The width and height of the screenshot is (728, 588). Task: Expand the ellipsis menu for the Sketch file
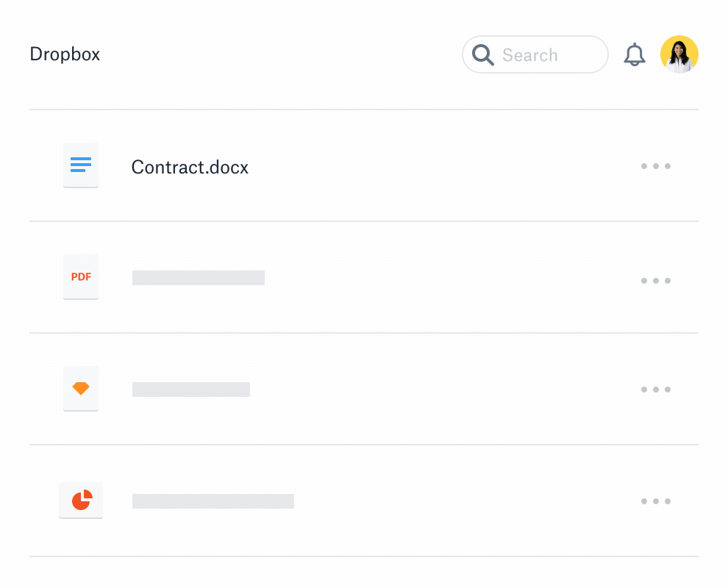tap(655, 390)
